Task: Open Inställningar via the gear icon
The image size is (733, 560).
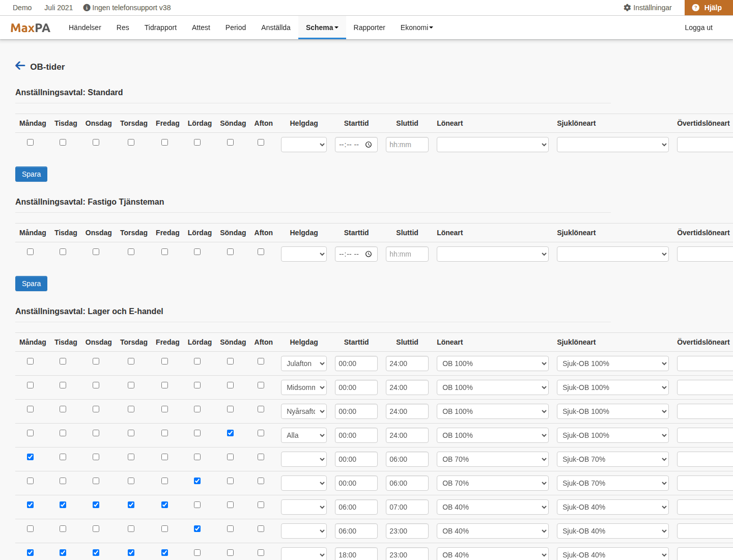Action: point(627,8)
